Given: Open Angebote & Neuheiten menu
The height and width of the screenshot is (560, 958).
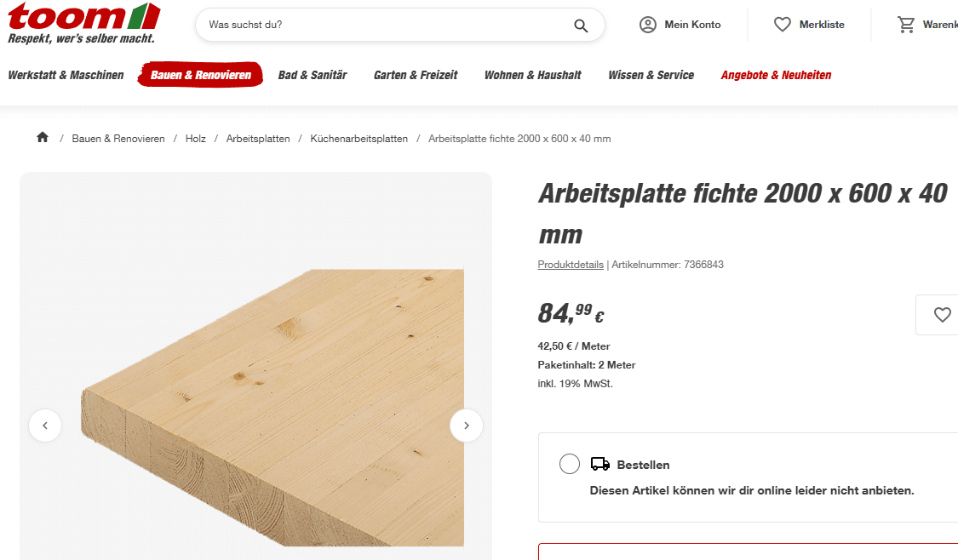Looking at the screenshot, I should click(776, 75).
